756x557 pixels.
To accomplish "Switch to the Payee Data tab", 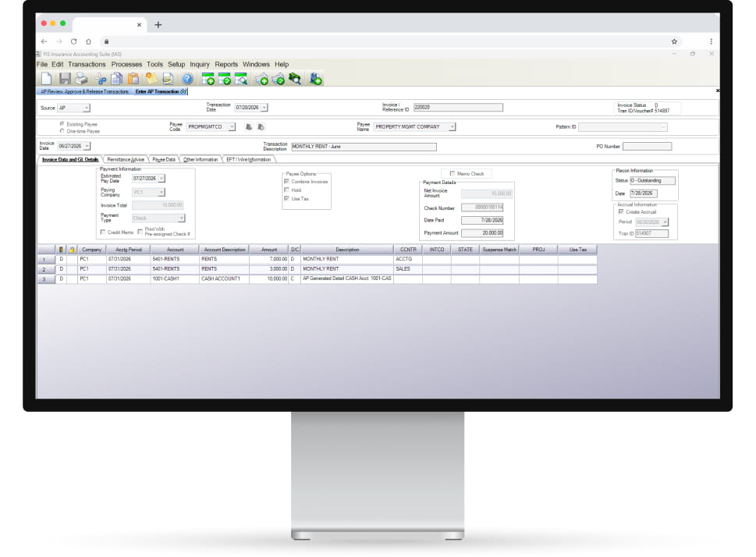I will (163, 160).
